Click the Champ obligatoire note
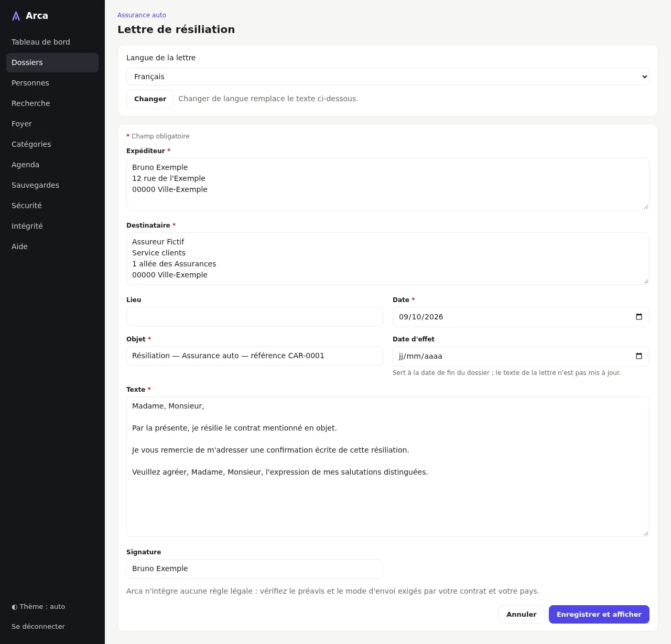Screen dimensions: 671x644 (x=158, y=136)
